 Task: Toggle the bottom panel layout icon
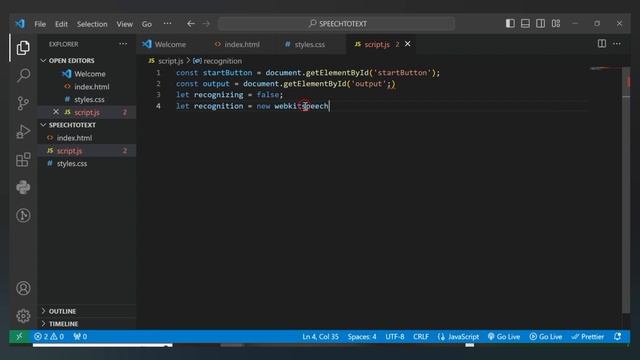click(x=525, y=23)
